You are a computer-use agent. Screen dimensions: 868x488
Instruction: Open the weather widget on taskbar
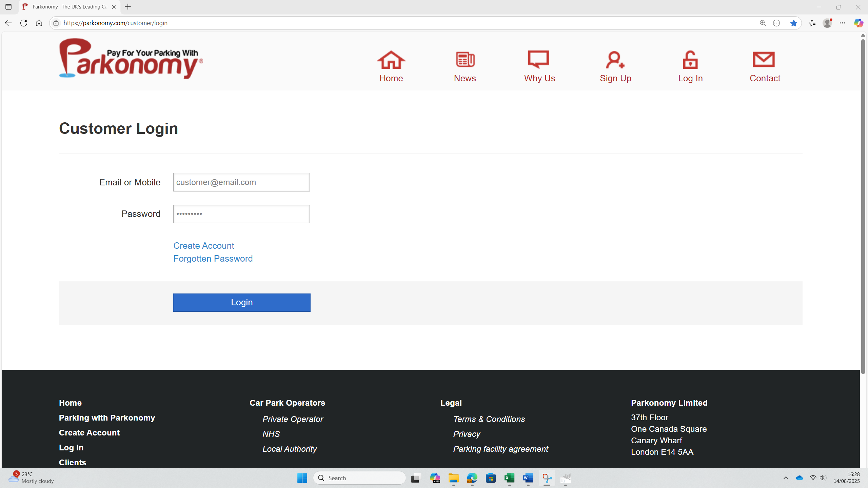[x=31, y=478]
